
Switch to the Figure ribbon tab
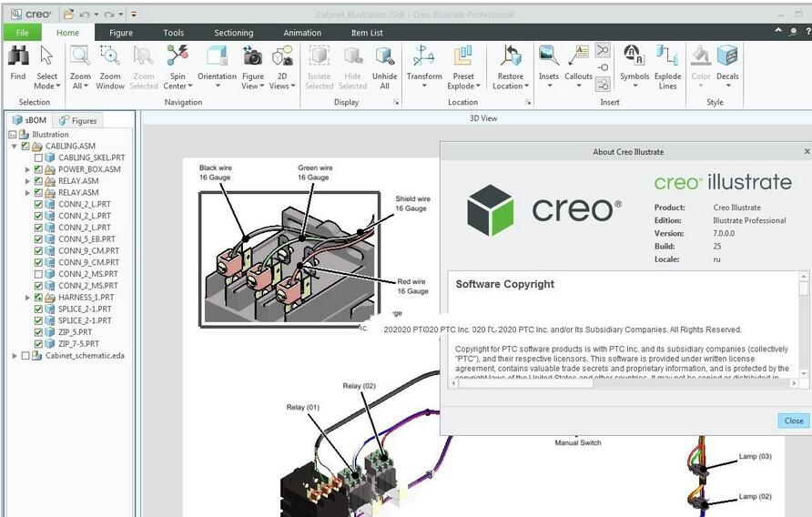pyautogui.click(x=121, y=33)
